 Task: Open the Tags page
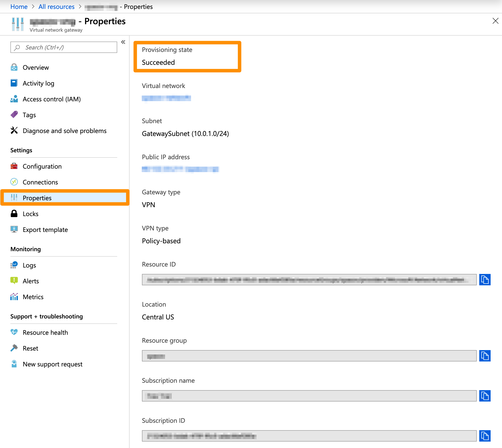pos(29,115)
